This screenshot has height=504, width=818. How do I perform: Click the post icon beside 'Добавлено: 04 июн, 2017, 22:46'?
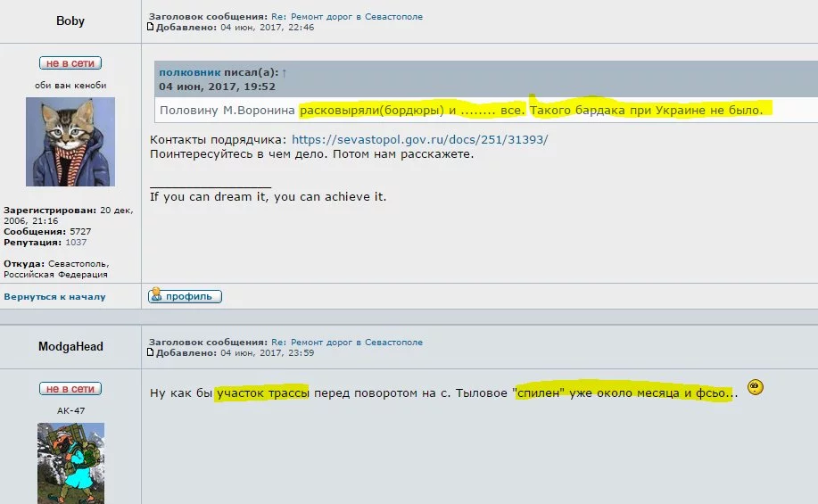click(x=151, y=27)
